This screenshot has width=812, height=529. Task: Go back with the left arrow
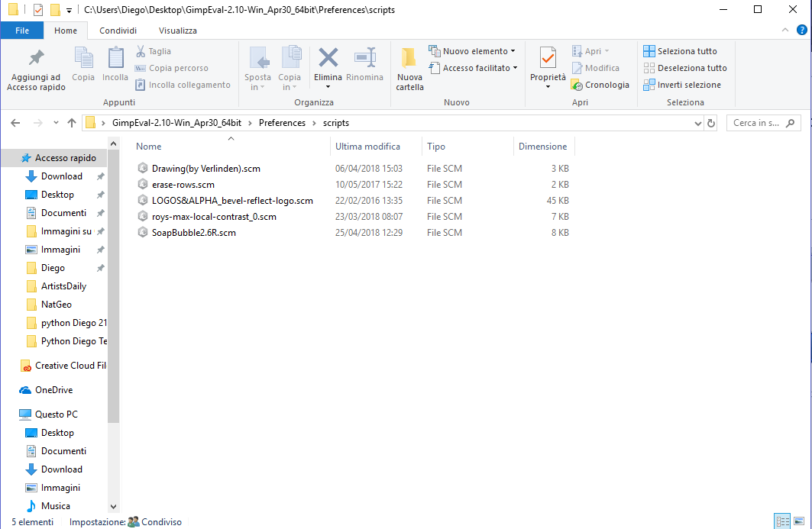(15, 123)
